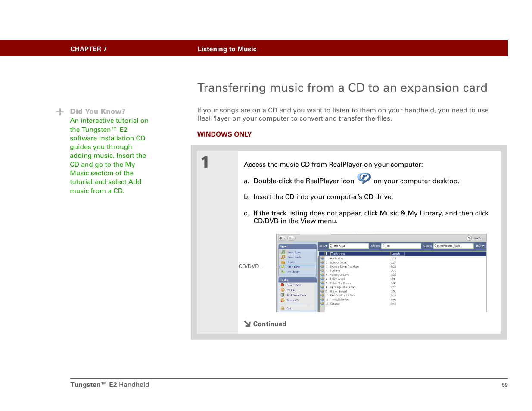Click the CHAPTER 7 header text

(x=88, y=49)
